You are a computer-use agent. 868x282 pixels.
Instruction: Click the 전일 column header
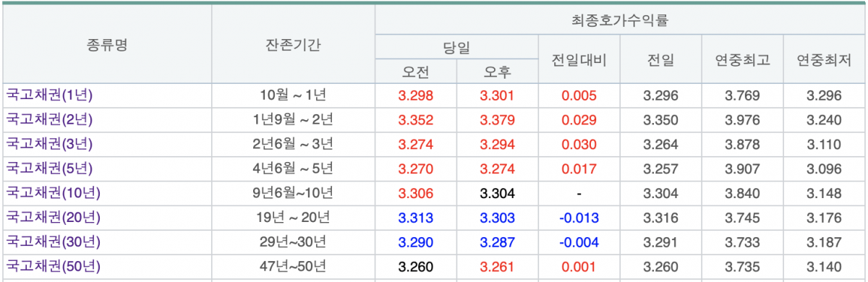point(660,60)
